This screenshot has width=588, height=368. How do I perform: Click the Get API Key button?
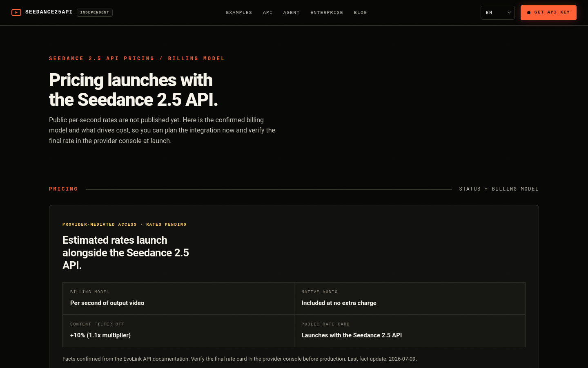click(548, 13)
